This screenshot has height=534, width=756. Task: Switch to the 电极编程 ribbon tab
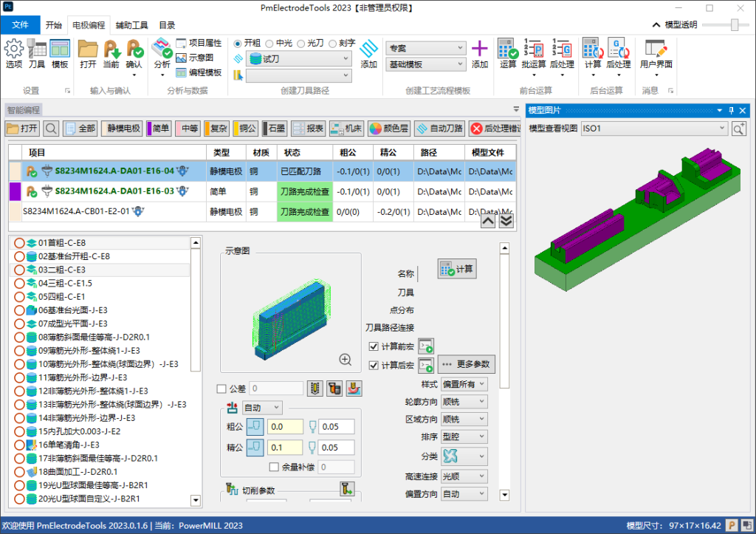coord(89,25)
